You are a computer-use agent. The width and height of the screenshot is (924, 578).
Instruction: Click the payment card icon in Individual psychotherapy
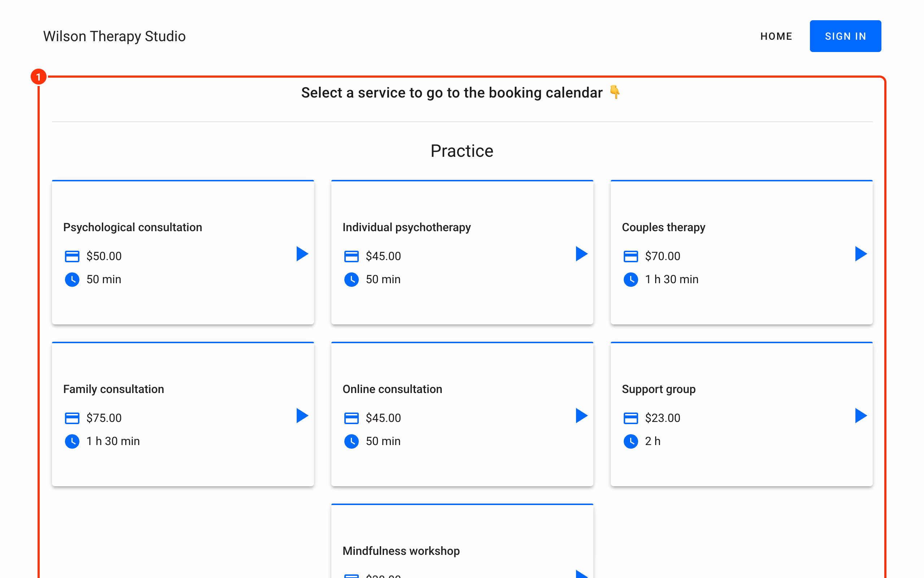pyautogui.click(x=351, y=256)
